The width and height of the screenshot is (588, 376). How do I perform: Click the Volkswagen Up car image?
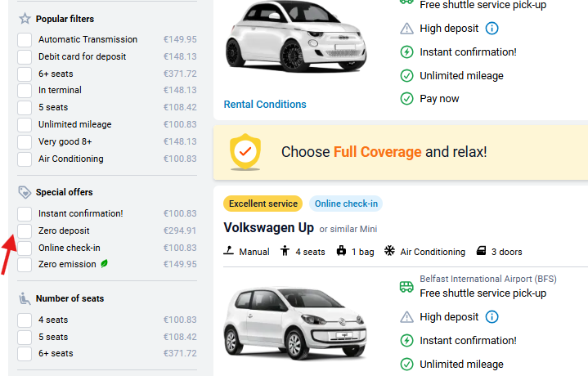click(x=278, y=320)
